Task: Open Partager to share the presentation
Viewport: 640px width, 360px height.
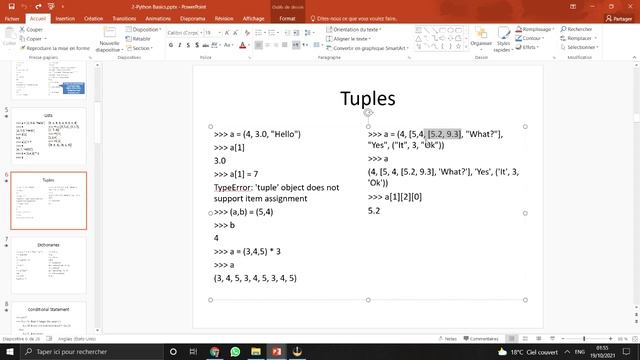Action: 619,18
